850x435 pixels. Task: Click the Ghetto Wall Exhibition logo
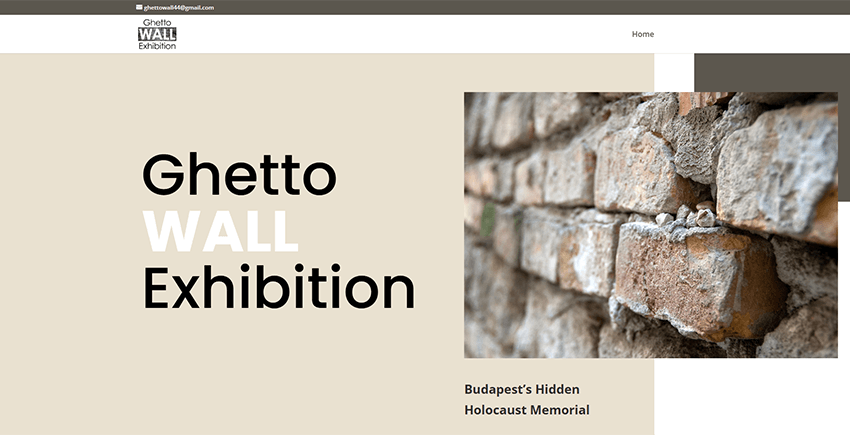coord(157,34)
